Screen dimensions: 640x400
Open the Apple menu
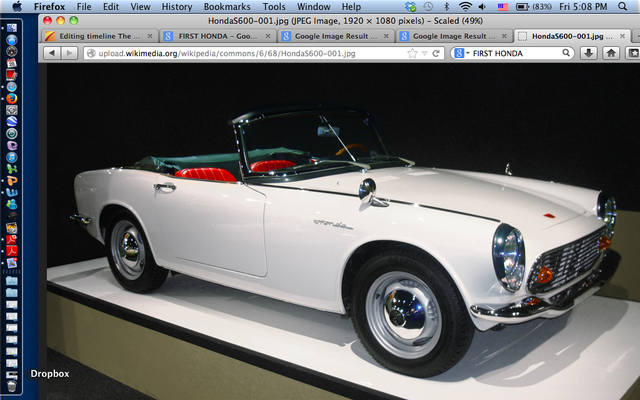[17, 7]
